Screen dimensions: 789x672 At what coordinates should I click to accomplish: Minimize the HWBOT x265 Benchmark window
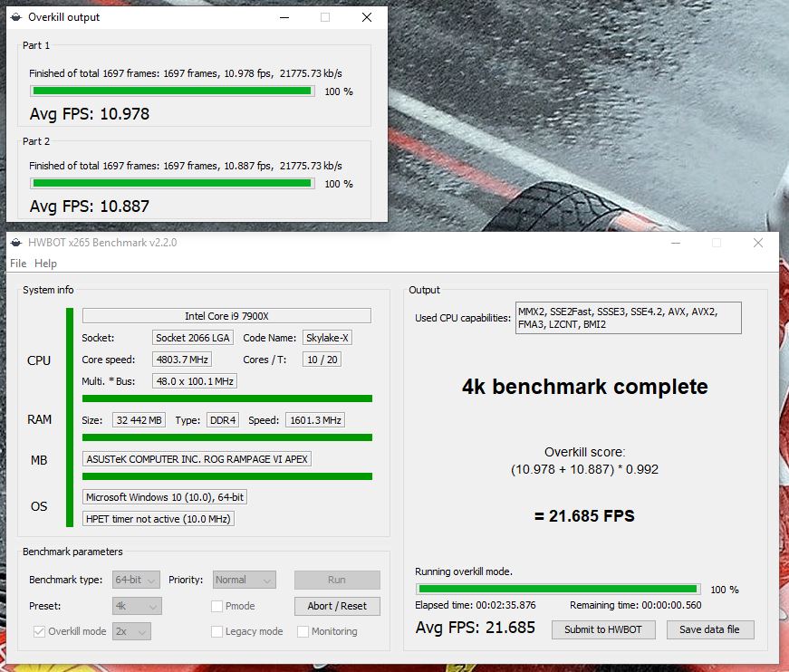[x=676, y=243]
